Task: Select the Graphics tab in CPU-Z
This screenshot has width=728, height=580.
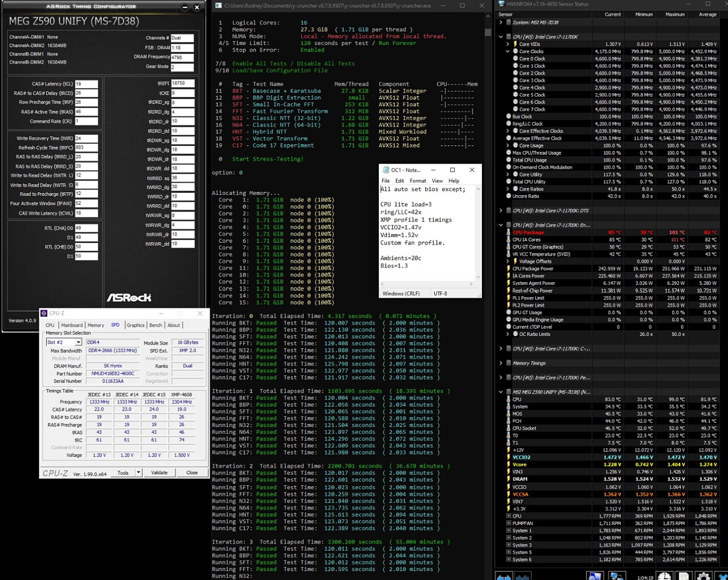Action: (x=135, y=325)
